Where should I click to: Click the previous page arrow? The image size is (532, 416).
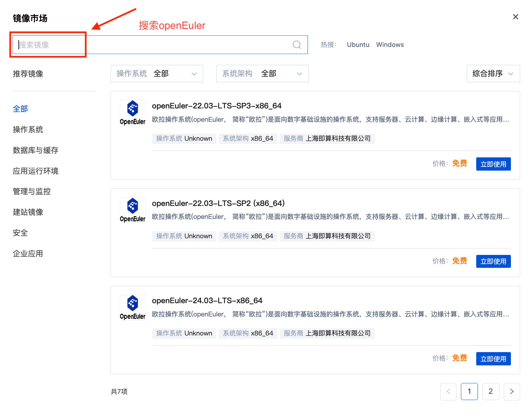[x=448, y=392]
